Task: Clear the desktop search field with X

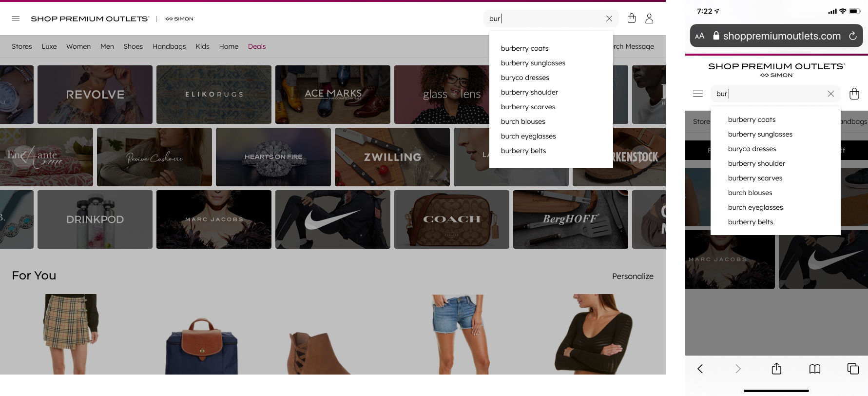Action: (609, 19)
